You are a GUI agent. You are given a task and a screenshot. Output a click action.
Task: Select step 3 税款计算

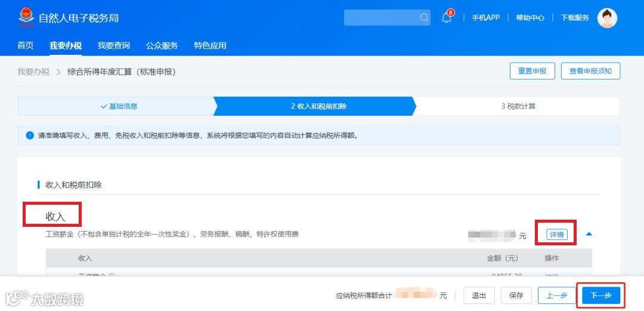click(x=518, y=106)
